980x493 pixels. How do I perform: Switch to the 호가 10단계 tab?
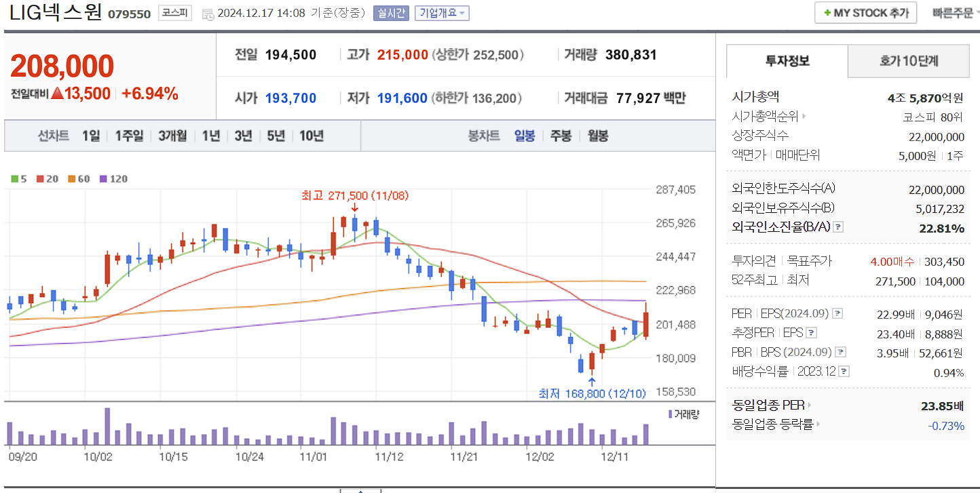[x=907, y=60]
